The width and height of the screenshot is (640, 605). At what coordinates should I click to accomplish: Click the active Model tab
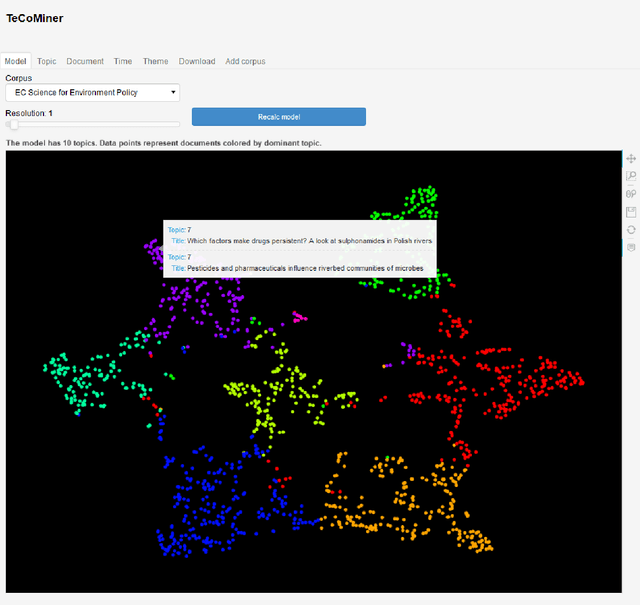pos(16,61)
